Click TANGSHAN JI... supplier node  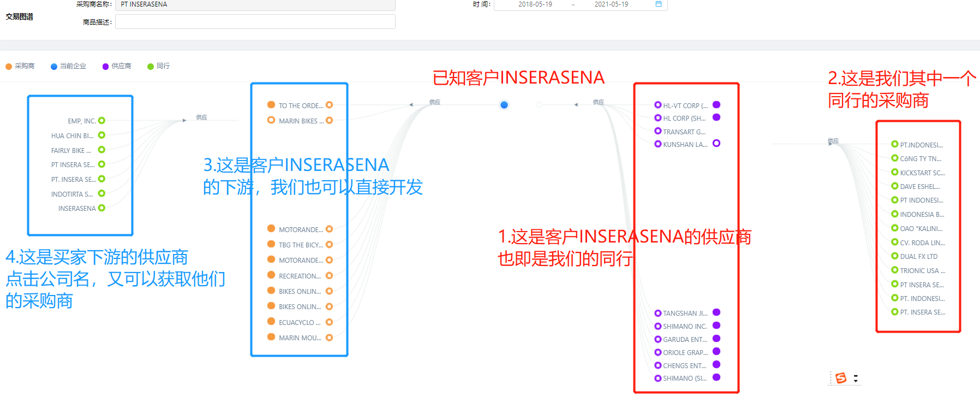pos(658,313)
